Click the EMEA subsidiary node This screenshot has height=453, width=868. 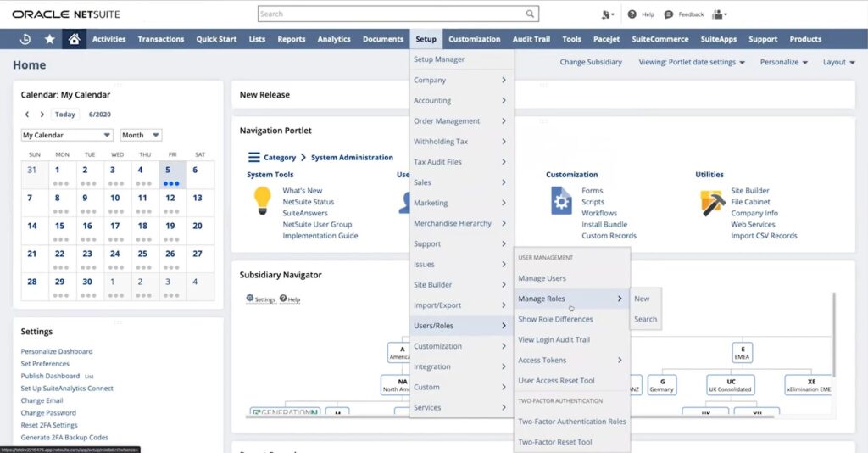743,353
